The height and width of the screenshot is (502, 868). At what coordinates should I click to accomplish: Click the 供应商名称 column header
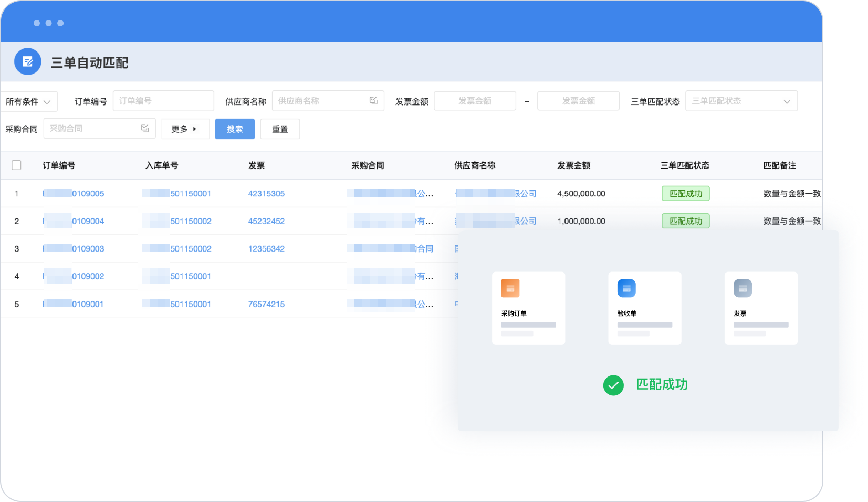click(475, 165)
